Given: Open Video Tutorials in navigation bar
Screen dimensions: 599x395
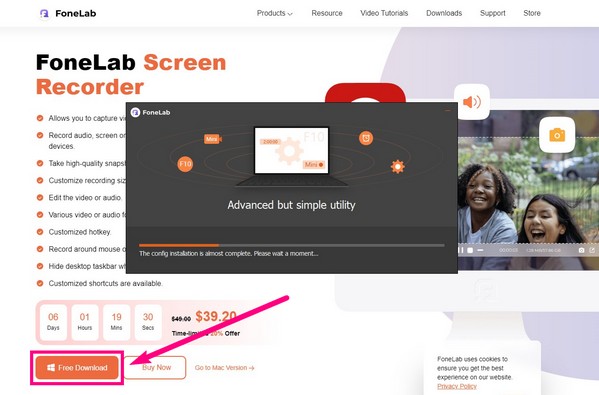Looking at the screenshot, I should pos(384,13).
